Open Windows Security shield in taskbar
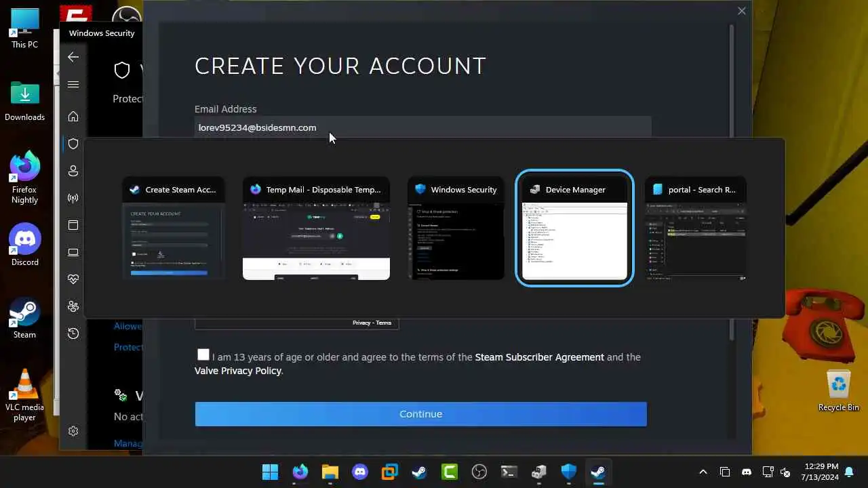868x488 pixels. tap(568, 472)
